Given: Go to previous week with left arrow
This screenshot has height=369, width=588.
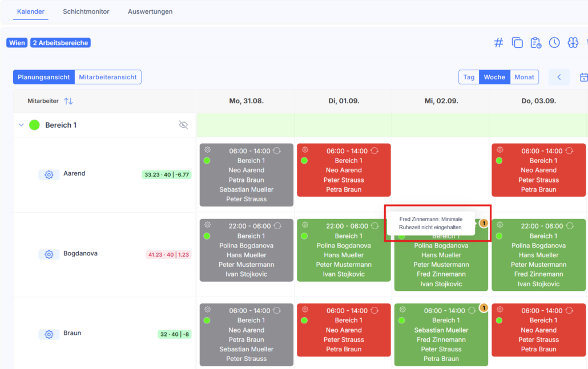Looking at the screenshot, I should point(559,77).
